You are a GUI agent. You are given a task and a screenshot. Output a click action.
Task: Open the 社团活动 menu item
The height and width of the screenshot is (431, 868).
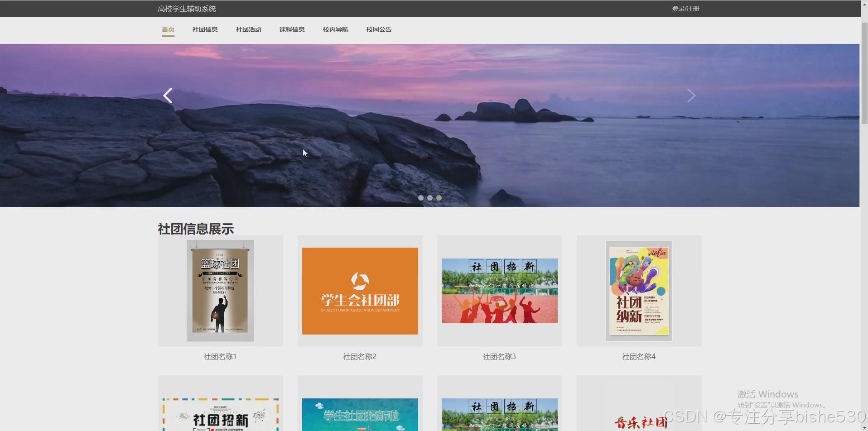(x=249, y=29)
